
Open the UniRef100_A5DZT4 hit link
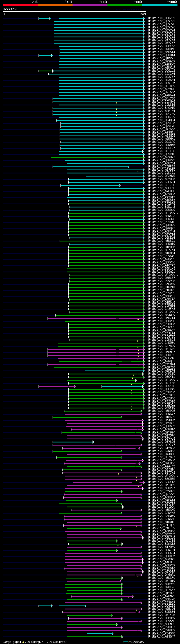[161, 318]
